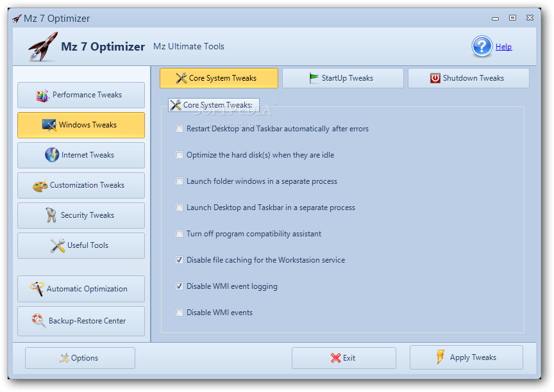Launch Automatic Optimization
Viewport: 554px width, 392px height.
81,289
